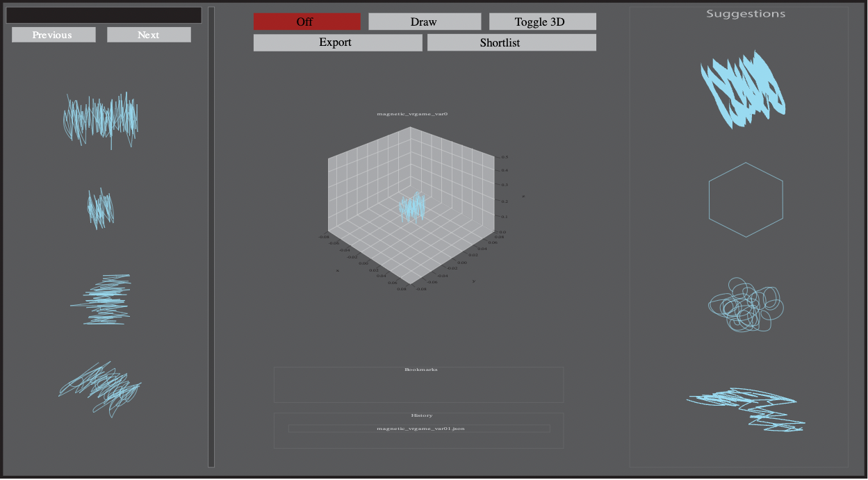Select the small compact scribble thumbnail on left

(x=101, y=208)
